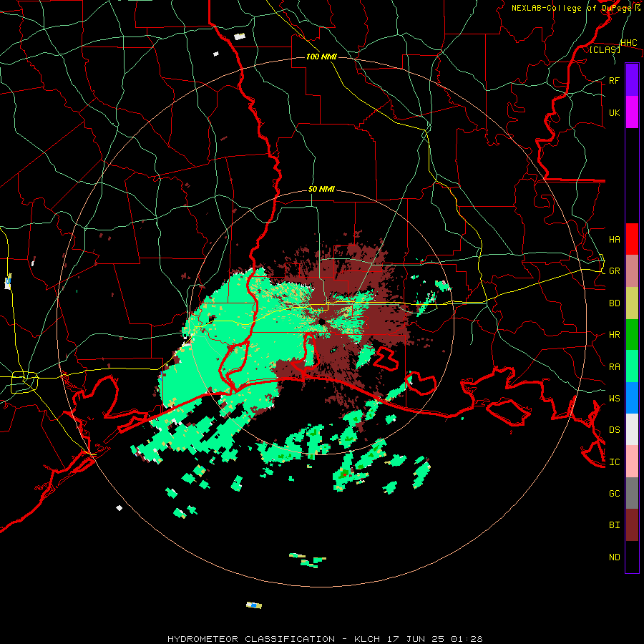Click the GC legend label
This screenshot has height=644, width=644.
coord(614,493)
